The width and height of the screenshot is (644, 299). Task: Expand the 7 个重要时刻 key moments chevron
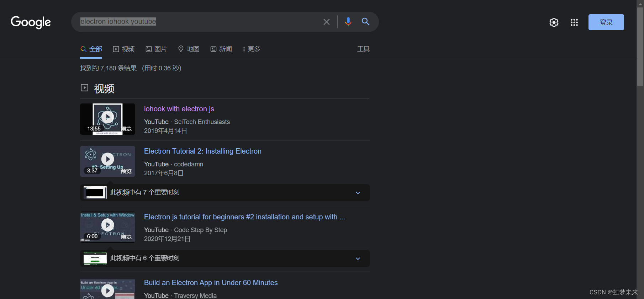pyautogui.click(x=358, y=193)
